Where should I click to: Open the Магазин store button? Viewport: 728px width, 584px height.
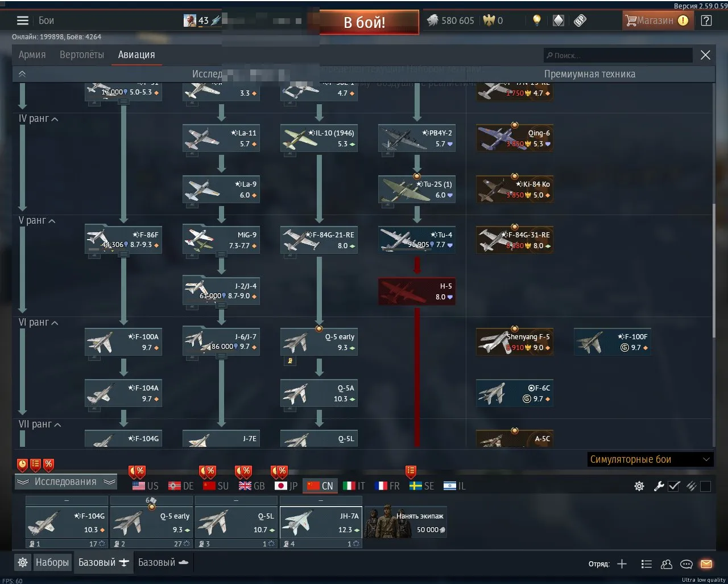[x=656, y=20]
